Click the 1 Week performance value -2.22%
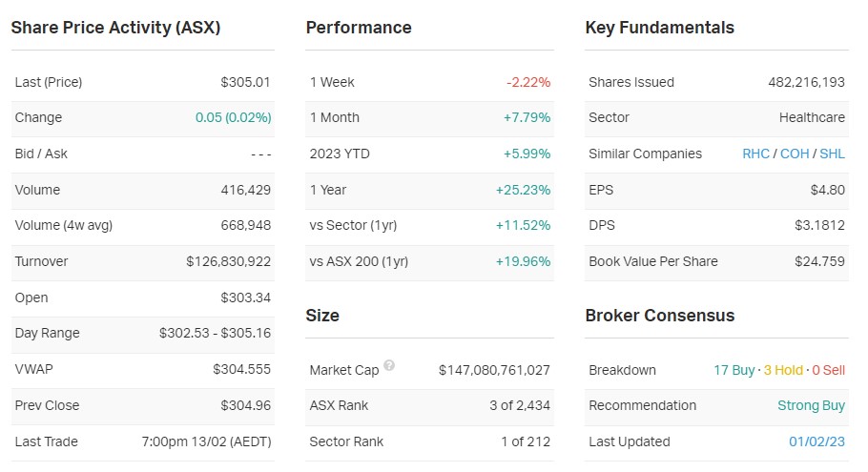The height and width of the screenshot is (472, 868). coord(528,82)
